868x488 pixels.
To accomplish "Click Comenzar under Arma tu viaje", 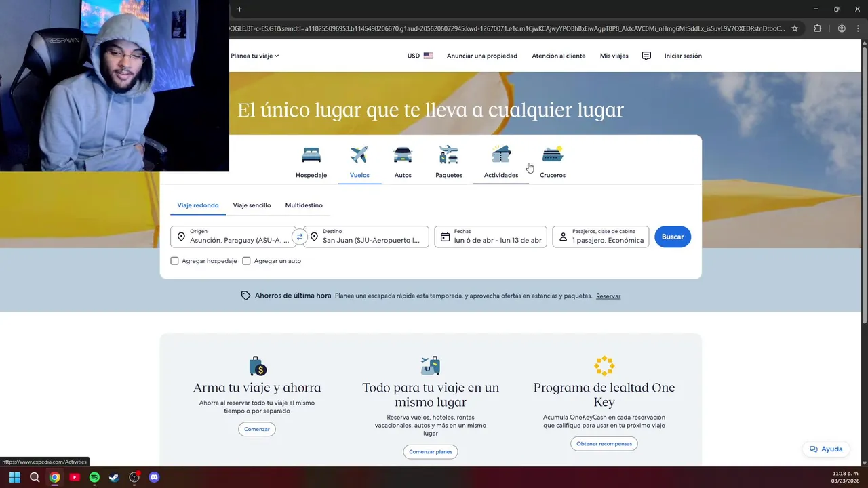I will click(x=257, y=429).
